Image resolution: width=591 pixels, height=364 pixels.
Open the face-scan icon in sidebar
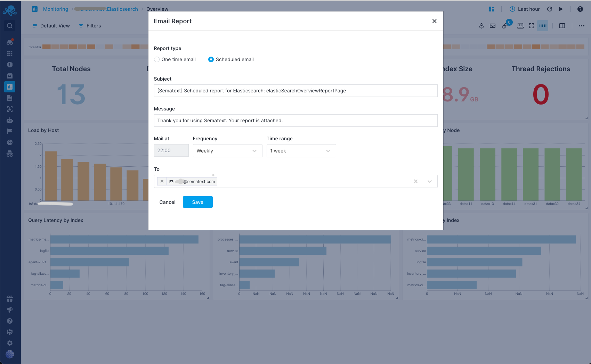pos(10,109)
